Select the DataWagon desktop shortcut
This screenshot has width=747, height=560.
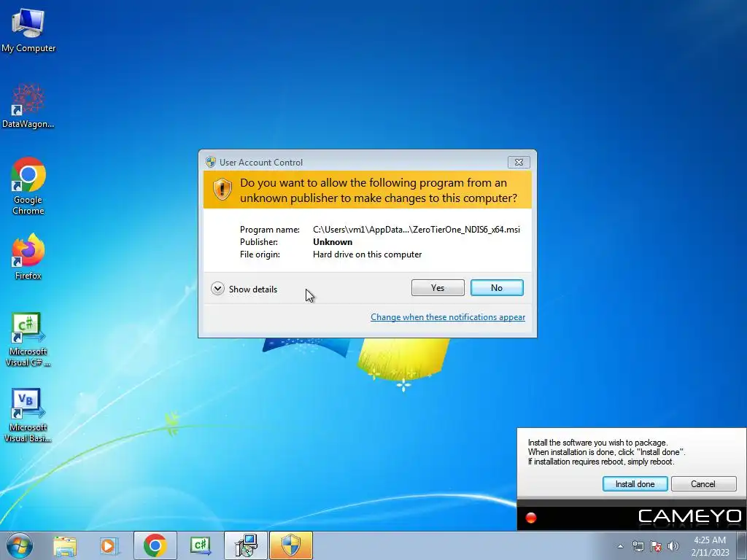coord(28,106)
